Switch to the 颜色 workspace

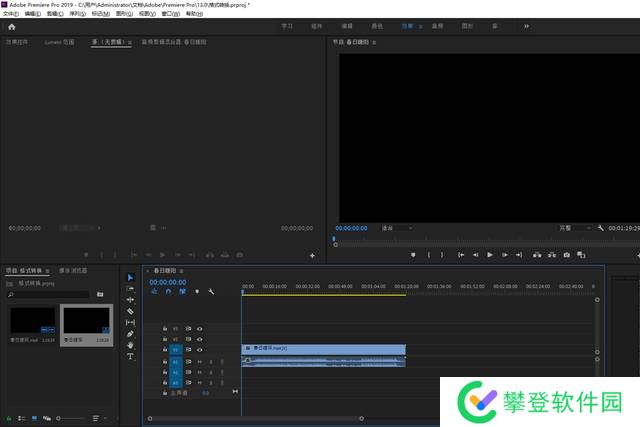[x=376, y=27]
